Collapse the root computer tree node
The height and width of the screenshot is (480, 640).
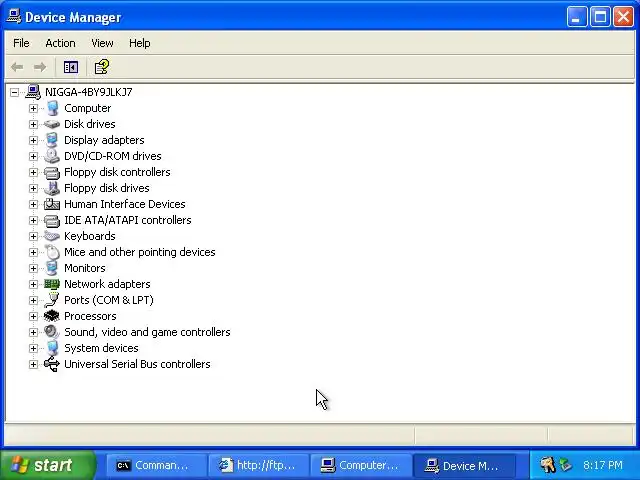point(14,92)
